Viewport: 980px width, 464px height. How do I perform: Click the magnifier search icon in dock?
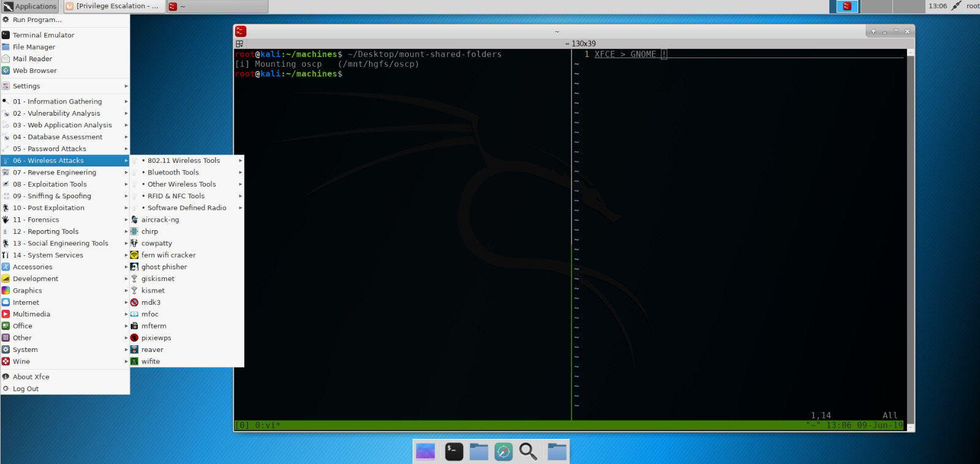coord(529,452)
